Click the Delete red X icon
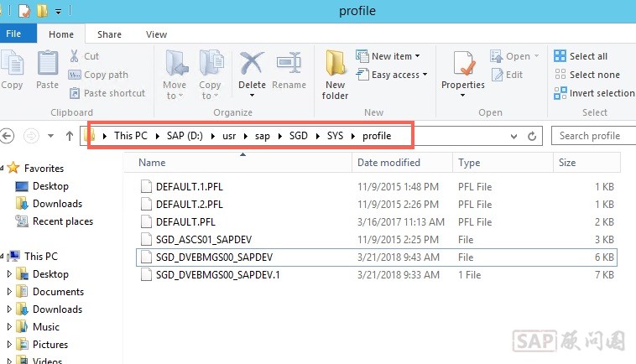 tap(252, 63)
